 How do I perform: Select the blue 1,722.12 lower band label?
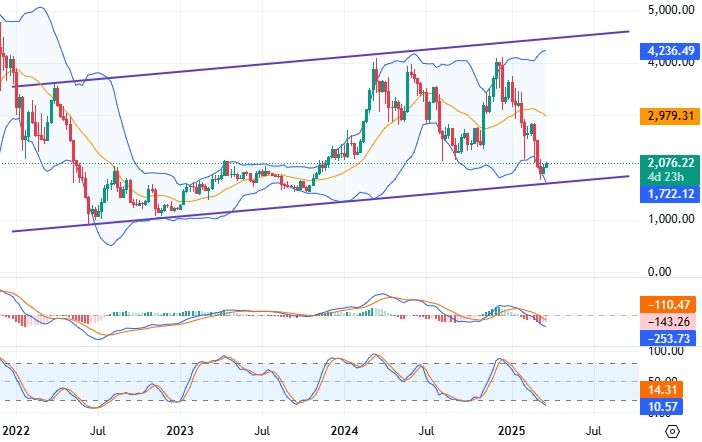tap(670, 194)
